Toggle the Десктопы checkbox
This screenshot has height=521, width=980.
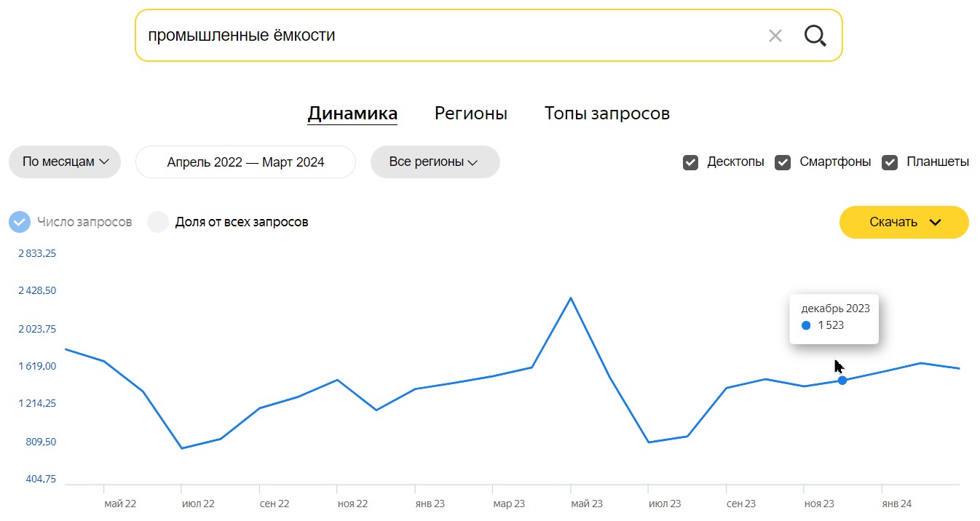690,162
